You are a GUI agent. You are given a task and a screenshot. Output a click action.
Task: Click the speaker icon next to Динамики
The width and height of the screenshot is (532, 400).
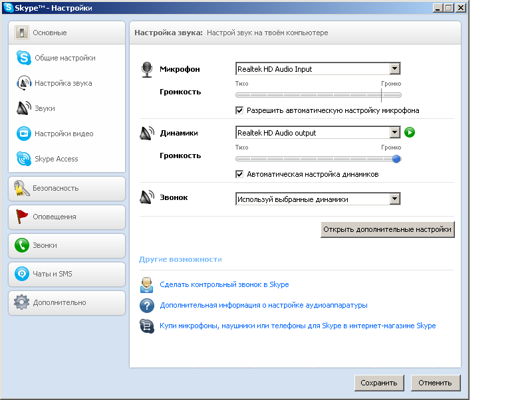pos(147,133)
